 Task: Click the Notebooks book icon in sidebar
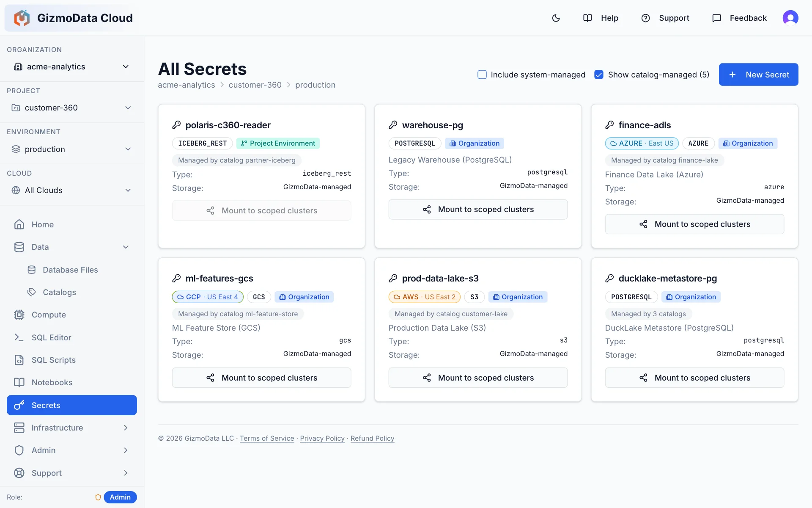[19, 382]
